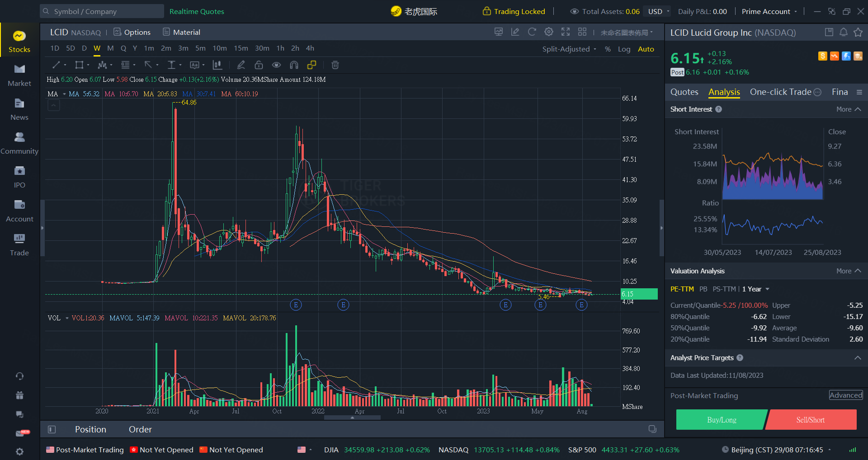Viewport: 868px width, 460px height.
Task: Collapse the Analyst Price Targets section
Action: pos(858,357)
